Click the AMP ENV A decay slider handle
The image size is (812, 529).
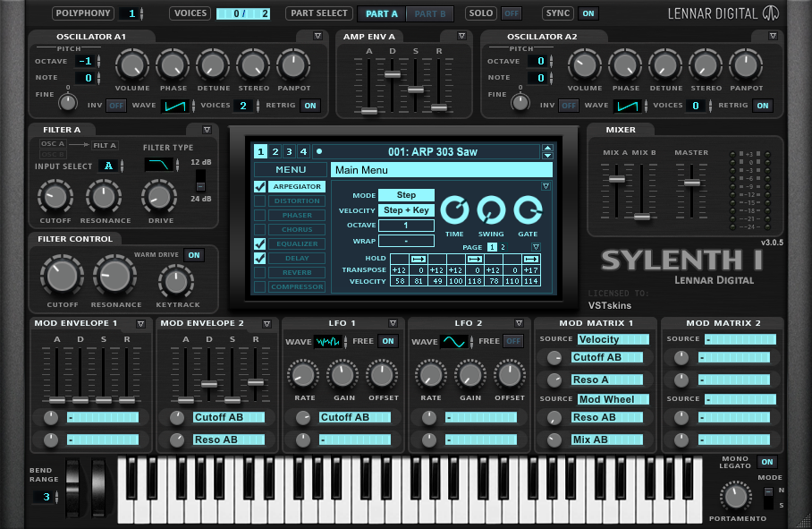pyautogui.click(x=393, y=74)
